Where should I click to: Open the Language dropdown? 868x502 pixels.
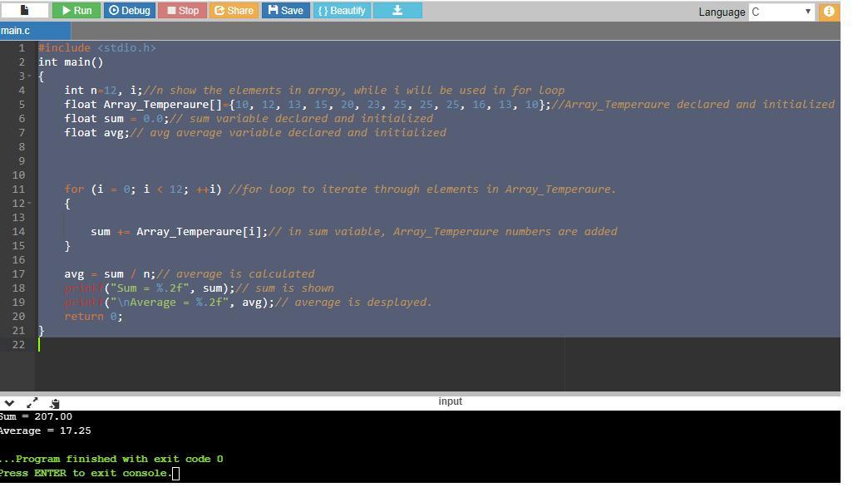(x=782, y=12)
